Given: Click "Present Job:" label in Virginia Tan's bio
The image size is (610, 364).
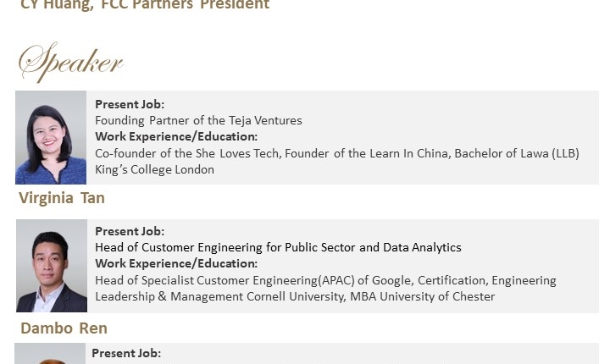Looking at the screenshot, I should pos(130,104).
